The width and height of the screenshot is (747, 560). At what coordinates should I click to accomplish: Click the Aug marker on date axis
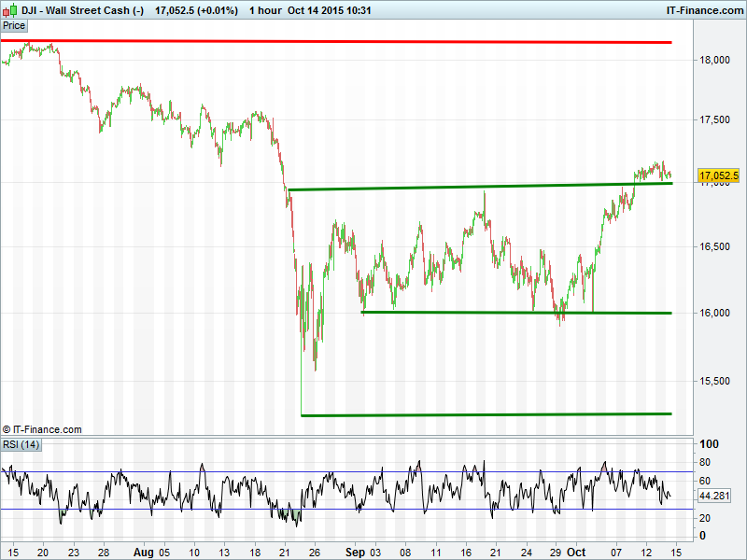click(x=141, y=552)
